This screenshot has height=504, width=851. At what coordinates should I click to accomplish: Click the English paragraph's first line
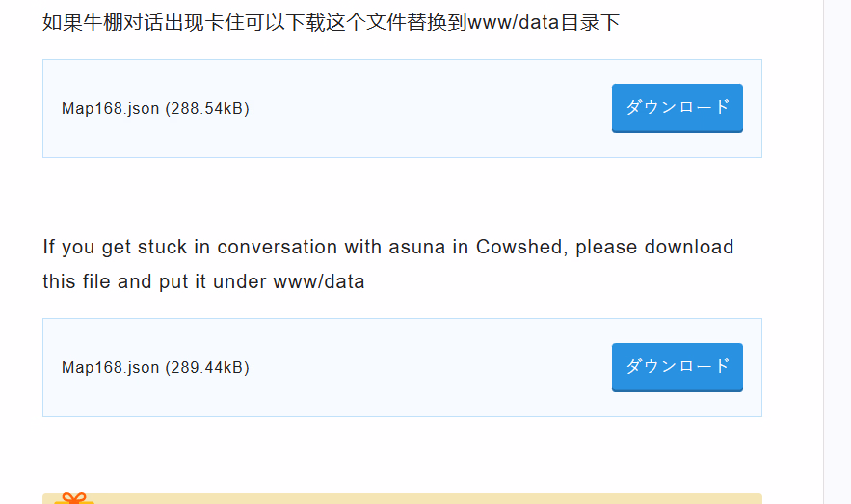tap(387, 247)
